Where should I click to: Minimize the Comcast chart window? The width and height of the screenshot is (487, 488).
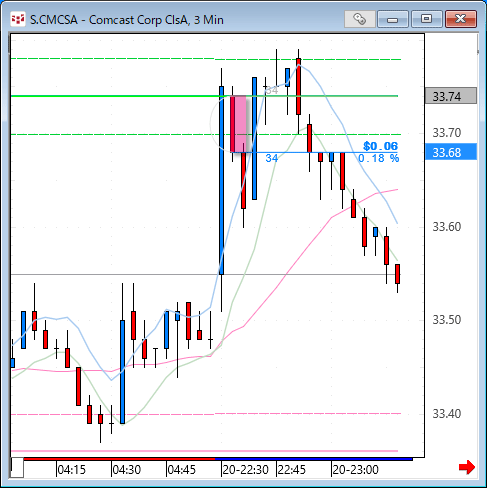[x=393, y=19]
